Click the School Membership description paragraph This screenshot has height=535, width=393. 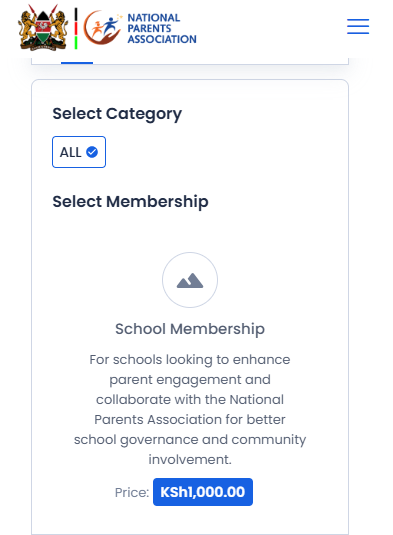pyautogui.click(x=190, y=409)
